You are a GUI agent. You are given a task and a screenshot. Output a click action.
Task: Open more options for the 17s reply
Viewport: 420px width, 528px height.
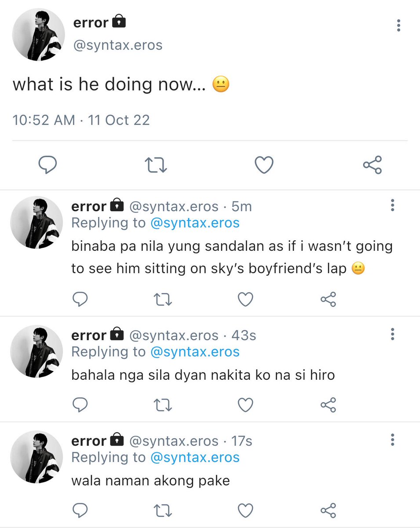(392, 440)
